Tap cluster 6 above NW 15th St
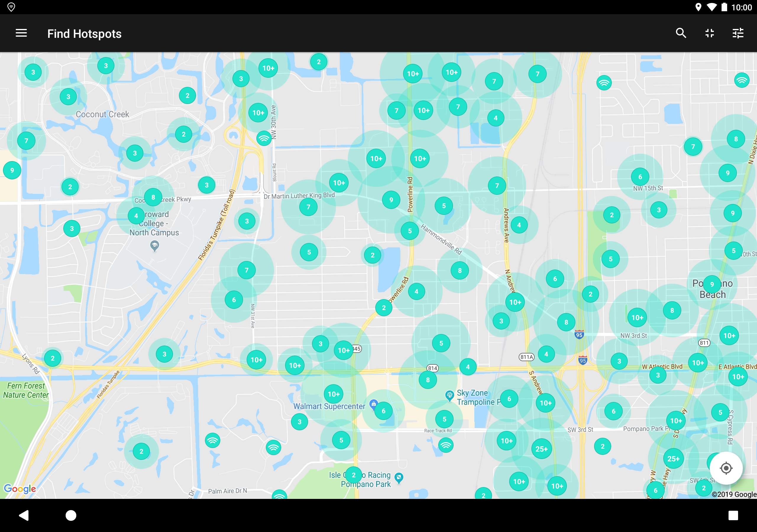 pos(640,177)
